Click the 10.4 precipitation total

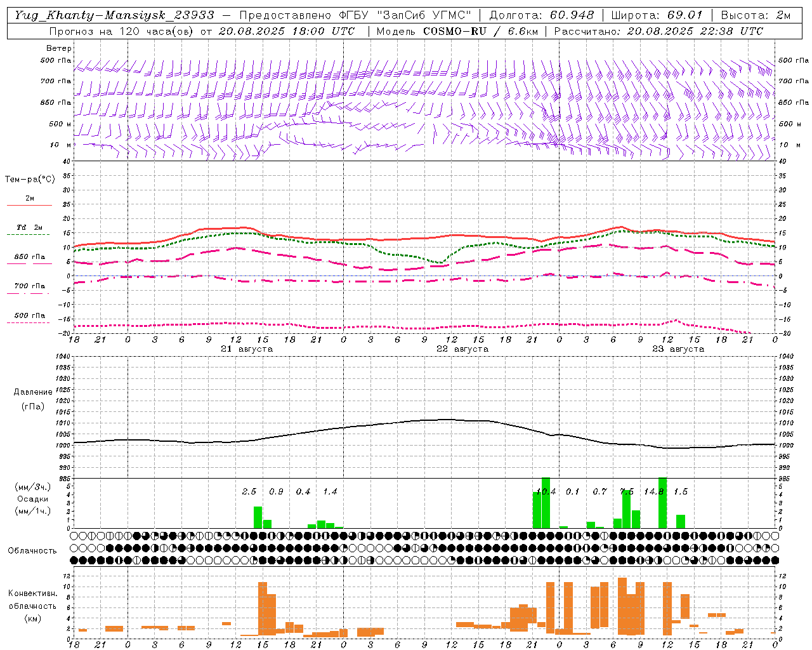coord(546,491)
